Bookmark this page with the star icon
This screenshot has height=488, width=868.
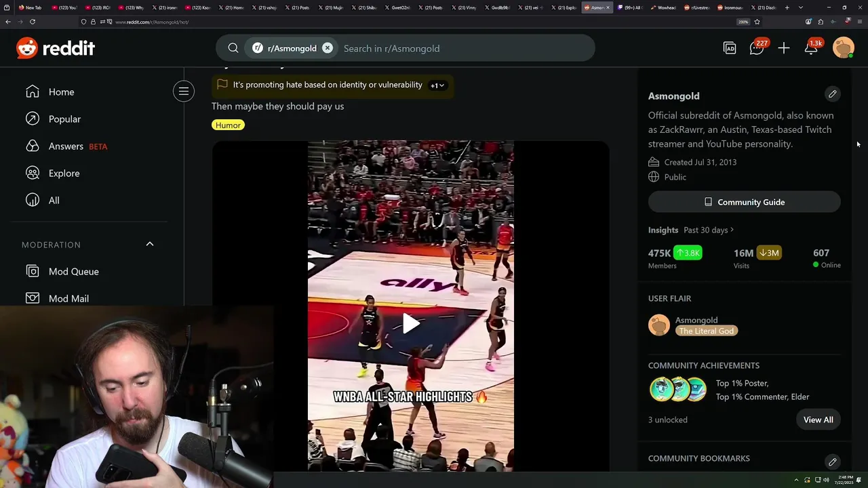(x=757, y=22)
